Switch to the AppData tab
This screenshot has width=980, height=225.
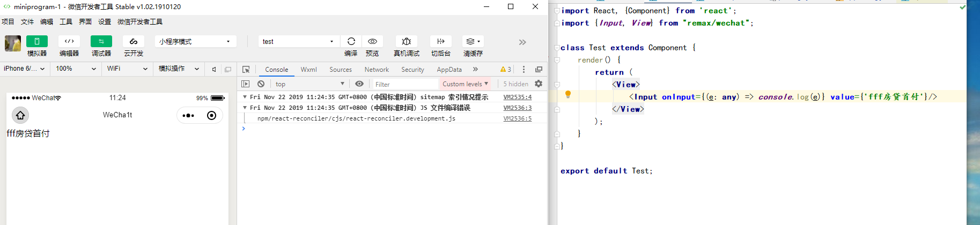point(449,70)
